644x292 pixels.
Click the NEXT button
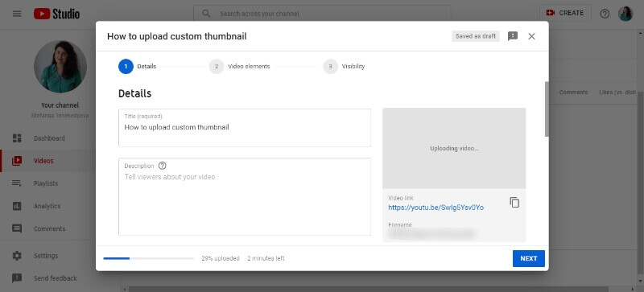tap(529, 259)
